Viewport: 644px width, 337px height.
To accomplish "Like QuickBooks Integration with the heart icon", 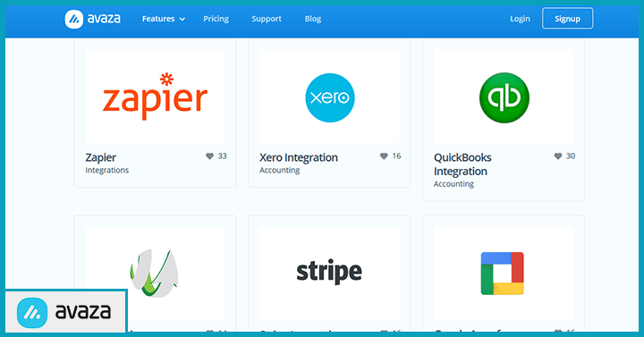I will tap(558, 156).
